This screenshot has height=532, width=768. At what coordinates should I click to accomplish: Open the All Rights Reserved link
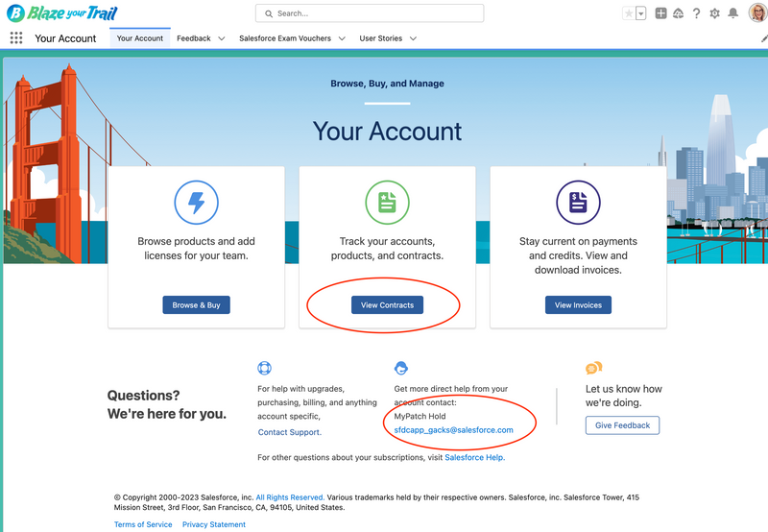point(290,497)
